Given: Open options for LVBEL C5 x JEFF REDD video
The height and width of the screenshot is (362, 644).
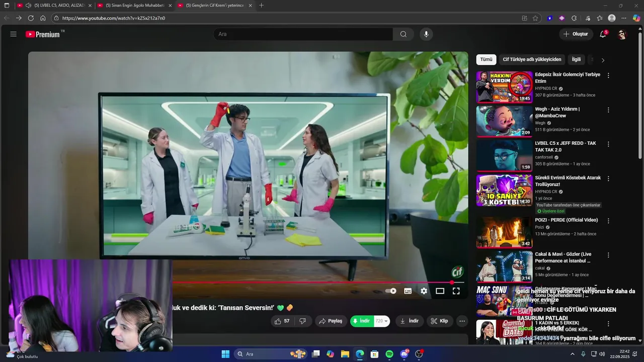Looking at the screenshot, I should pyautogui.click(x=608, y=144).
